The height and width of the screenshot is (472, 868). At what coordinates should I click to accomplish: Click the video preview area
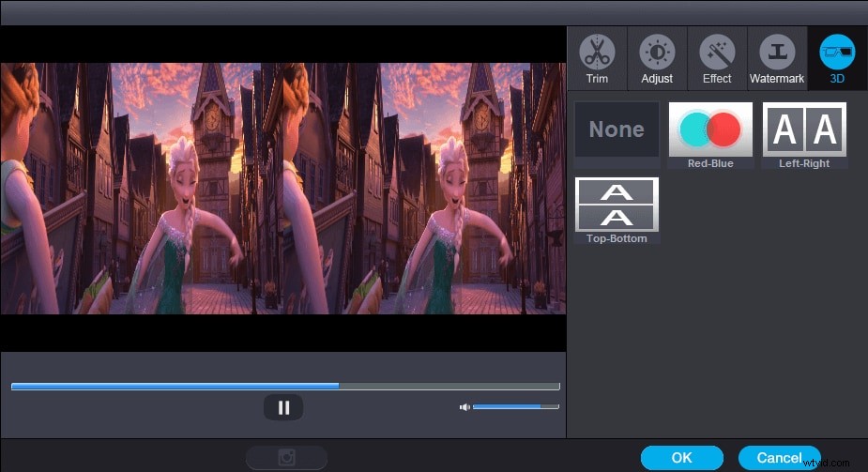pos(282,189)
